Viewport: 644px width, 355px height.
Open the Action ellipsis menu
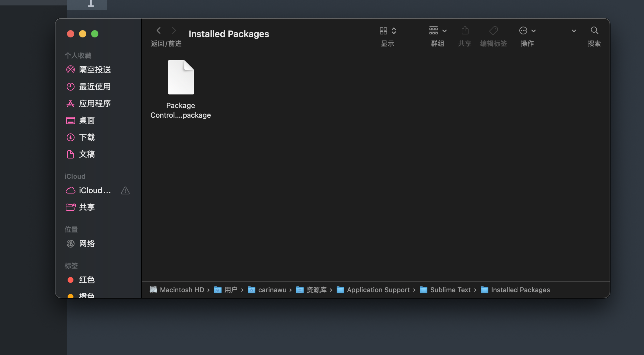527,30
